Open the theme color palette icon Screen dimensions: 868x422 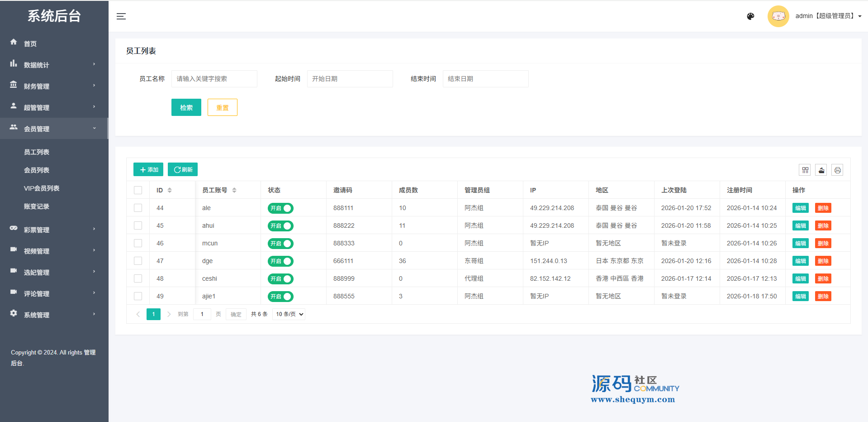coord(750,16)
